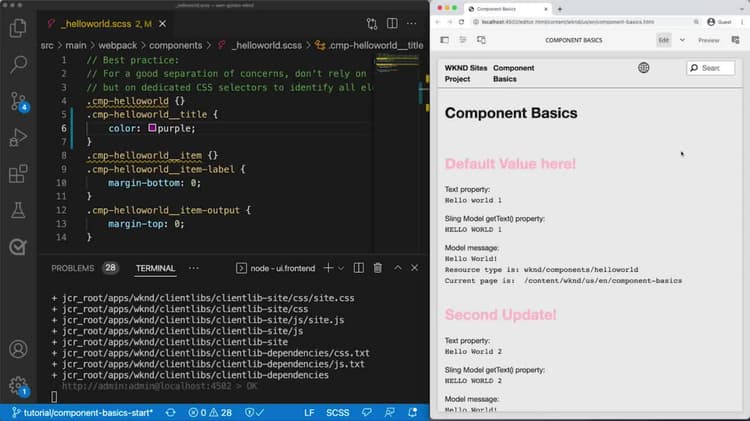
Task: Switch to the PROBLEMS panel tab
Action: [73, 268]
